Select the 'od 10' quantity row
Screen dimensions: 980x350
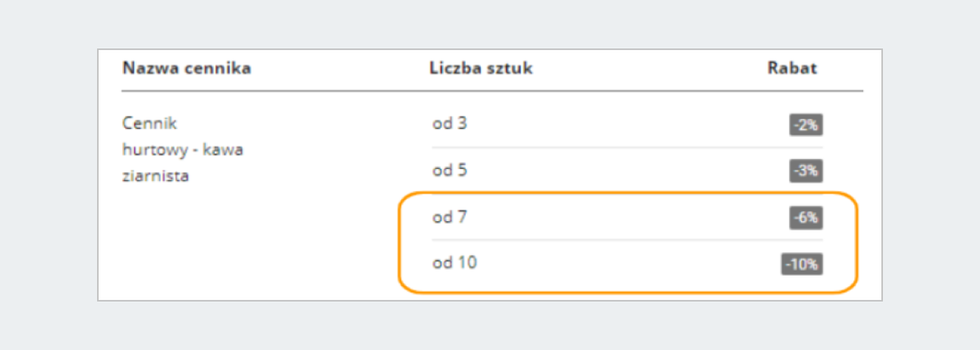pyautogui.click(x=627, y=264)
